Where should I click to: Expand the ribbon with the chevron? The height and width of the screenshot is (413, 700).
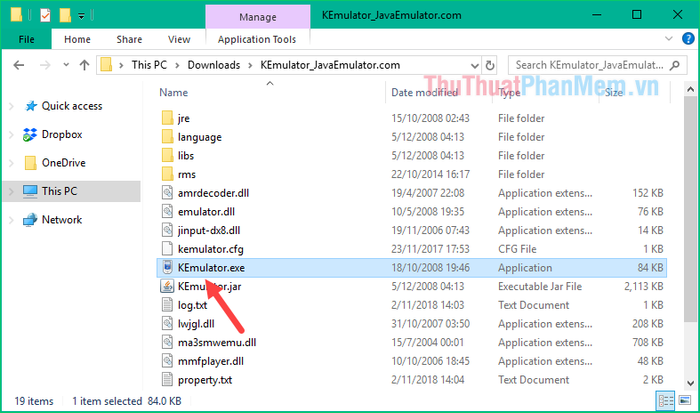point(669,39)
